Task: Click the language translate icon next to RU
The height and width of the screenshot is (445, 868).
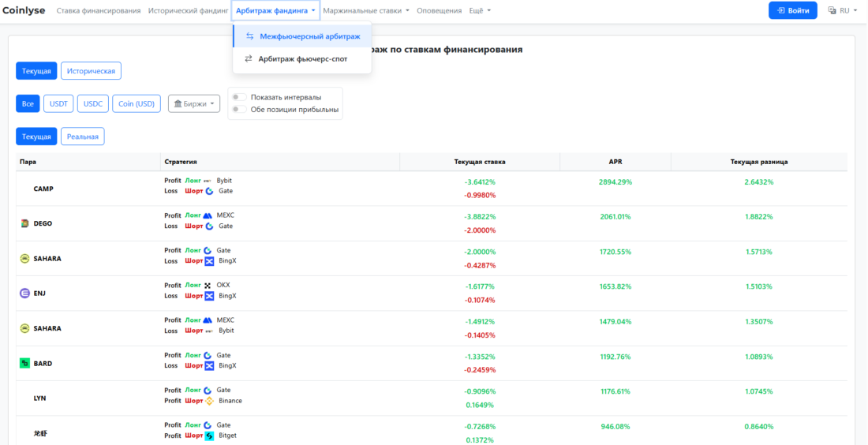Action: [832, 10]
